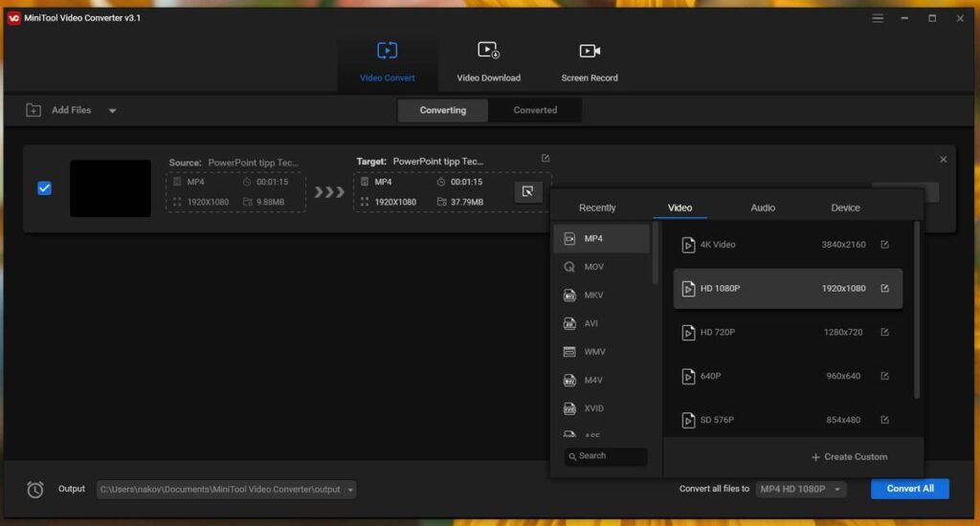Remove the video item with the X

click(x=943, y=160)
